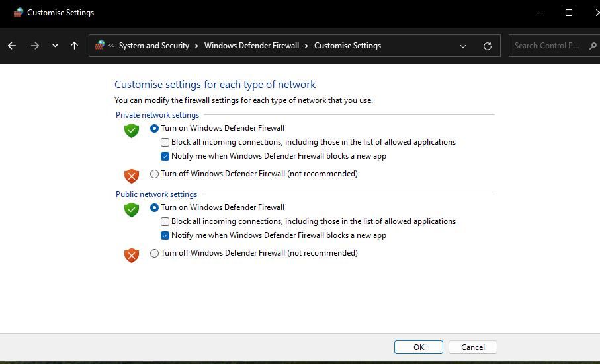600x364 pixels.
Task: Click the Forward navigation arrow
Action: coord(35,46)
